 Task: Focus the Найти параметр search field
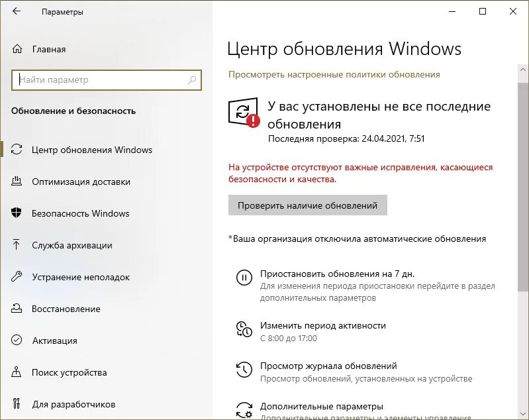(107, 80)
